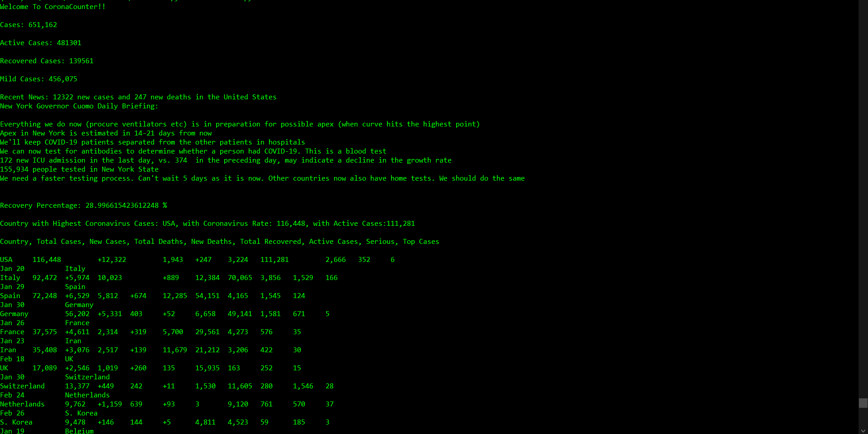This screenshot has height=434, width=868.
Task: Click the 'Feb 26' date text
Action: tap(12, 413)
